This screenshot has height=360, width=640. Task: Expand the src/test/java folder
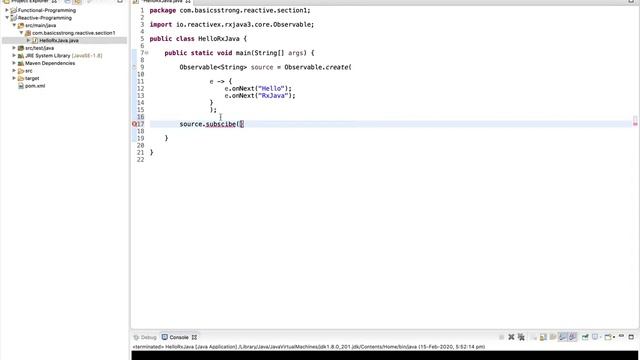(x=14, y=48)
